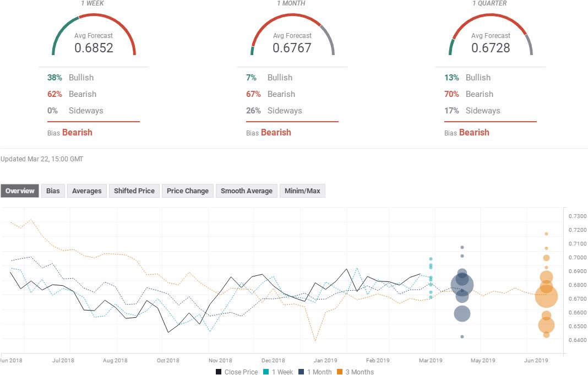This screenshot has width=588, height=375.
Task: Switch to Smooth Average tab
Action: point(246,191)
